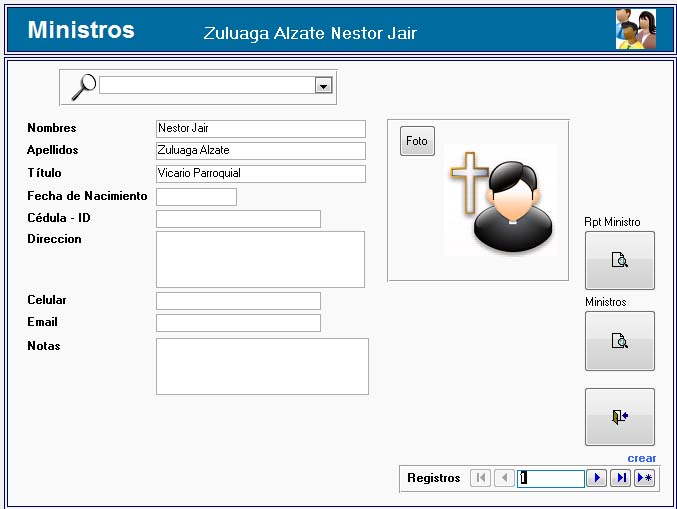The height and width of the screenshot is (509, 677).
Task: Click the new record navigation button
Action: pyautogui.click(x=645, y=478)
